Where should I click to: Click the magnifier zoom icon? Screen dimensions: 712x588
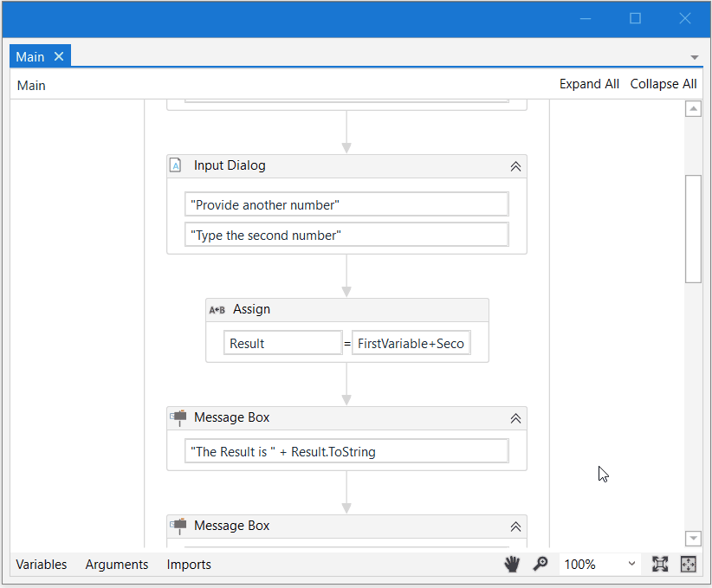(540, 564)
